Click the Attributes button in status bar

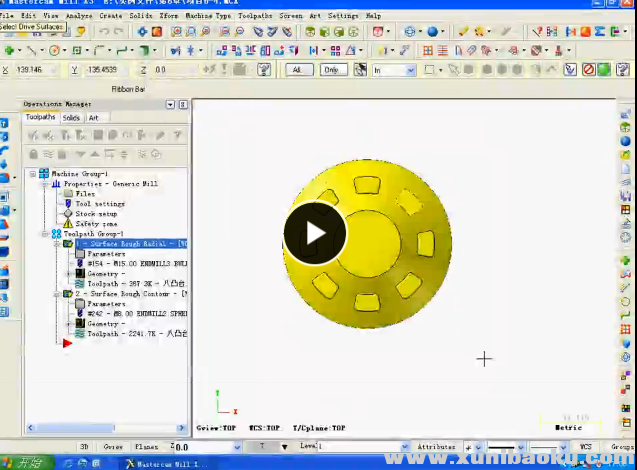click(x=436, y=447)
